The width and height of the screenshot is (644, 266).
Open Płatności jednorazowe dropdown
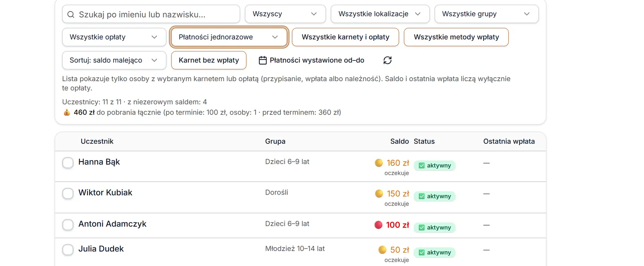(229, 37)
